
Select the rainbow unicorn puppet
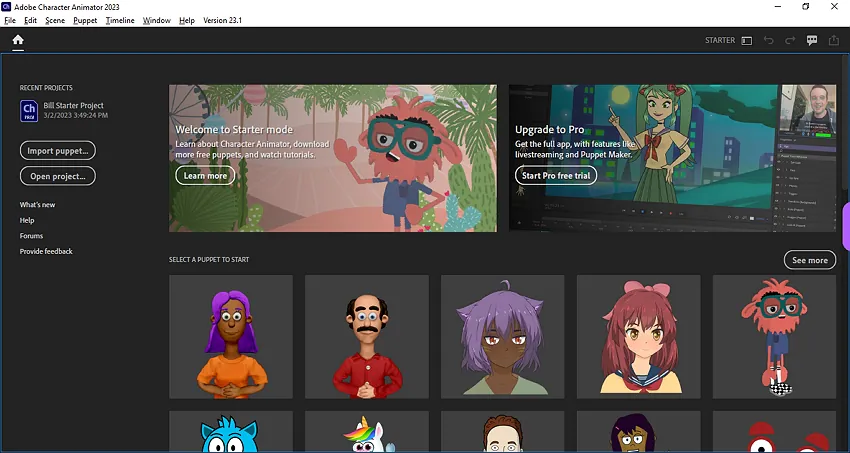367,431
